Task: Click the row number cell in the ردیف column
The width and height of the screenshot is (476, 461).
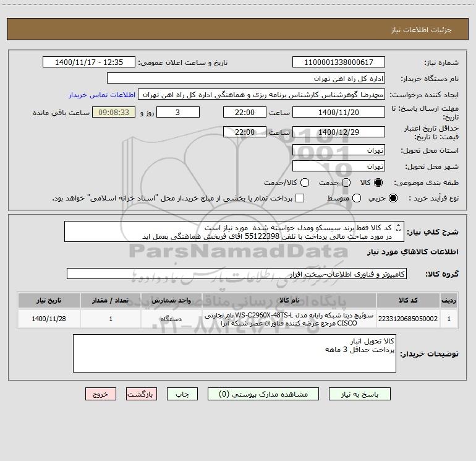Action: coord(449,319)
